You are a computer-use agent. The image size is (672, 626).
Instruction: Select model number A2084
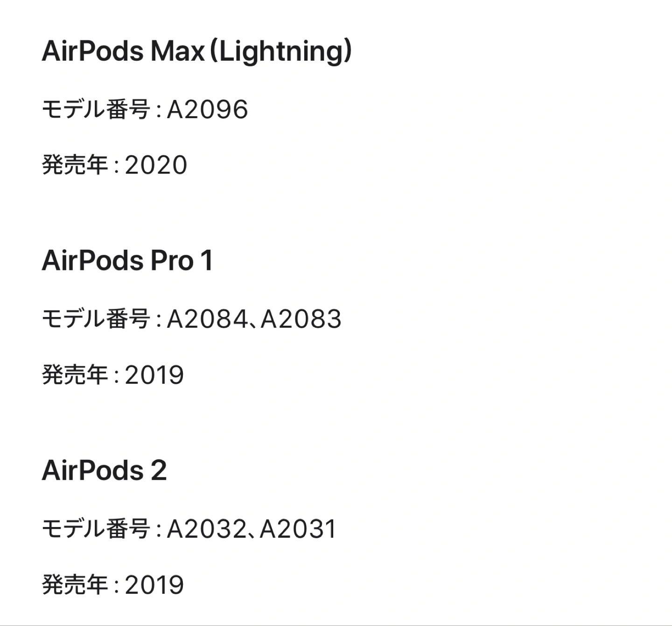click(x=206, y=319)
